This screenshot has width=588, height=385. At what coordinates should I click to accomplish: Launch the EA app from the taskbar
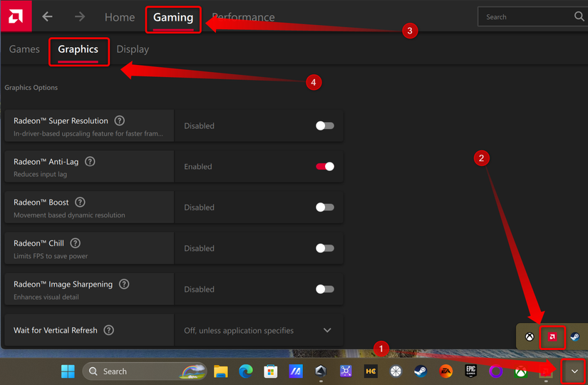coord(445,371)
